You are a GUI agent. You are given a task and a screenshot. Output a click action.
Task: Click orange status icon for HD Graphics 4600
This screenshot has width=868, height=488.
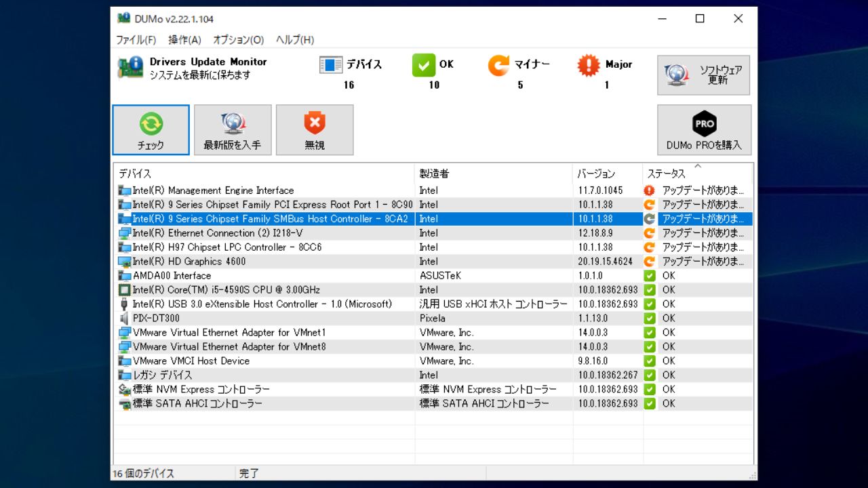click(x=650, y=262)
